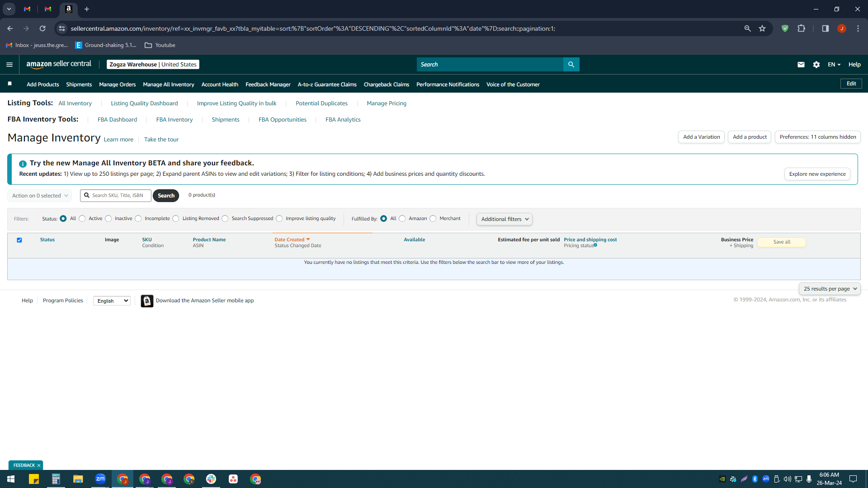Click the Amazon Seller Central logo
Image resolution: width=868 pixels, height=488 pixels.
point(59,64)
